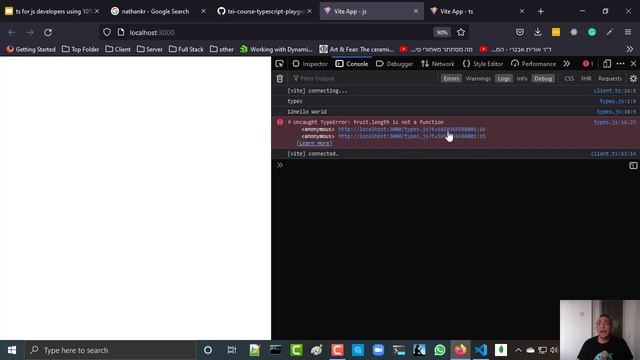Toggle the Debug filter in console
640x360 pixels.
pyautogui.click(x=543, y=78)
